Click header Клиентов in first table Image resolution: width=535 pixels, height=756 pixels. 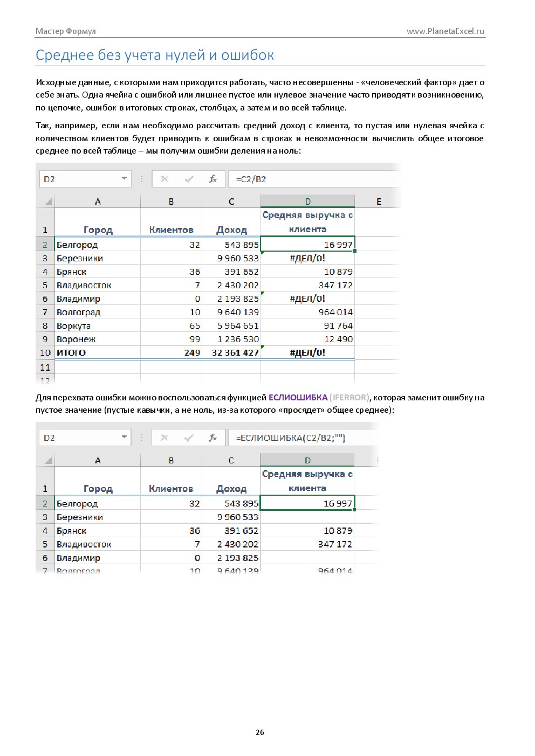(172, 230)
